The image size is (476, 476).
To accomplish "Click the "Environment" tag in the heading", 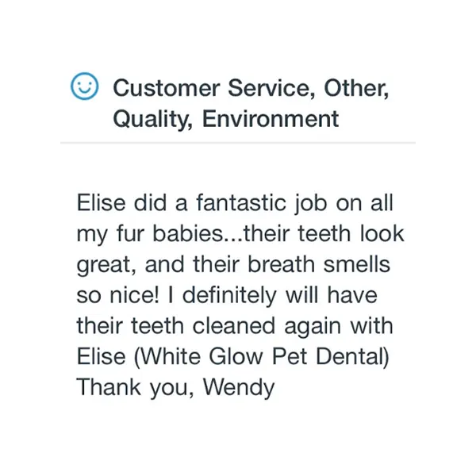I will [270, 119].
